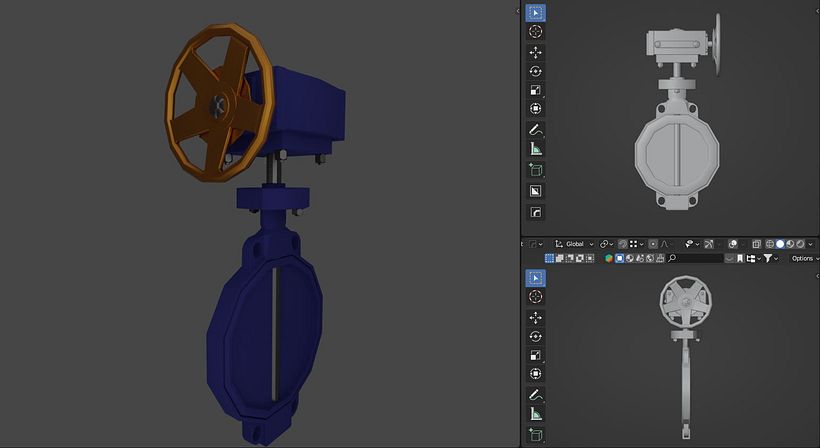Select the Annotate pencil tool in upper viewport
The width and height of the screenshot is (820, 448).
535,130
